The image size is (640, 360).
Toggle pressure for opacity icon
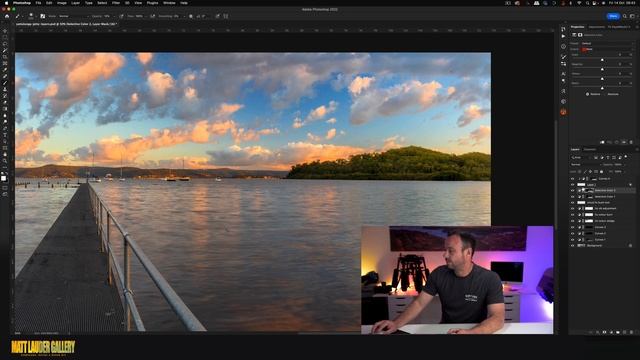tap(122, 16)
